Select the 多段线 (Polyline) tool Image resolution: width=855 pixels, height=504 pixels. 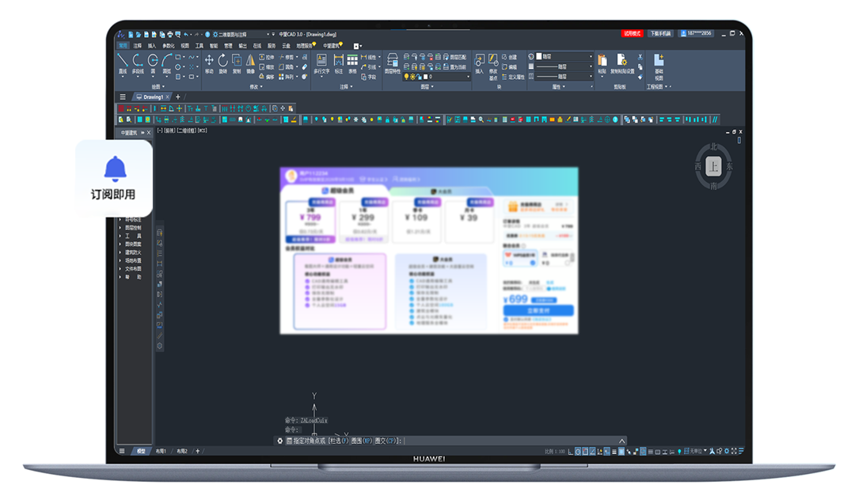click(138, 63)
